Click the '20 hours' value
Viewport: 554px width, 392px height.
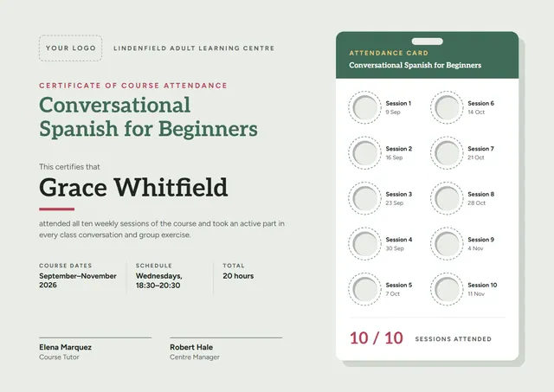coord(238,276)
